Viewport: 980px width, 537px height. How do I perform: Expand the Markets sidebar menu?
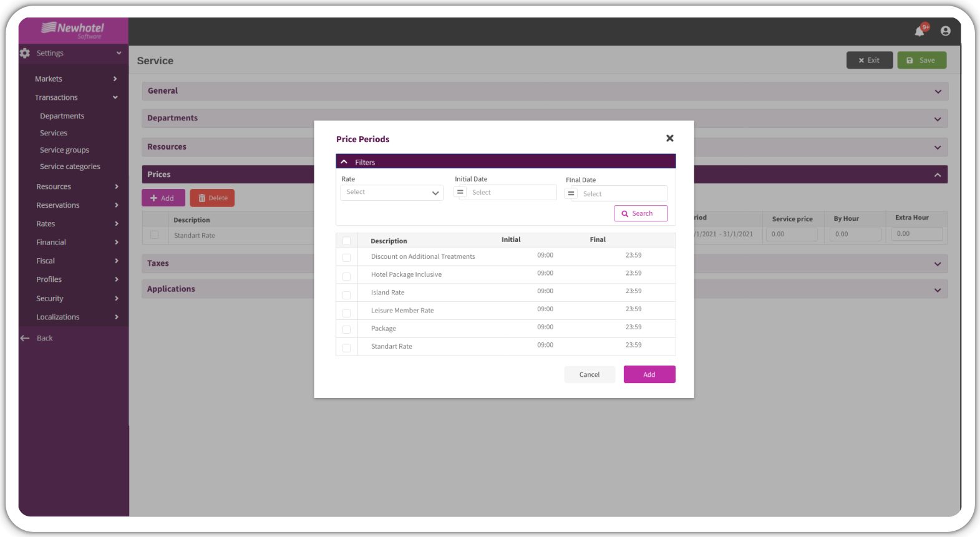[x=76, y=79]
